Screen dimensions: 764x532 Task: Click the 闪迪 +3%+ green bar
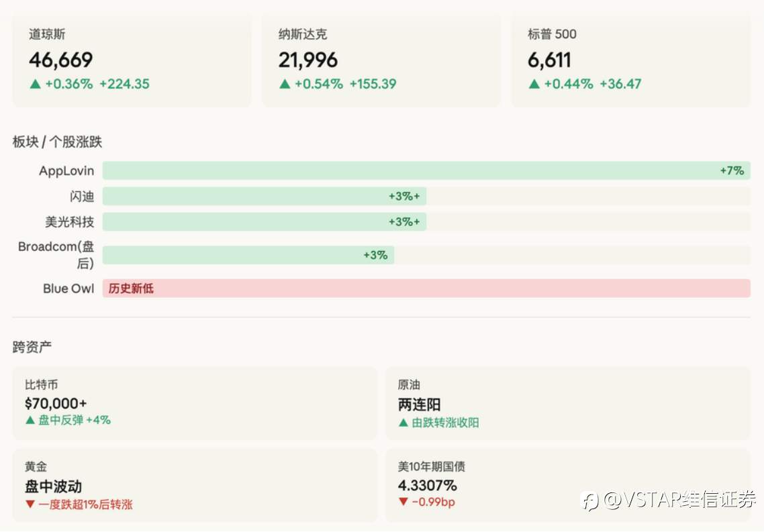point(264,197)
